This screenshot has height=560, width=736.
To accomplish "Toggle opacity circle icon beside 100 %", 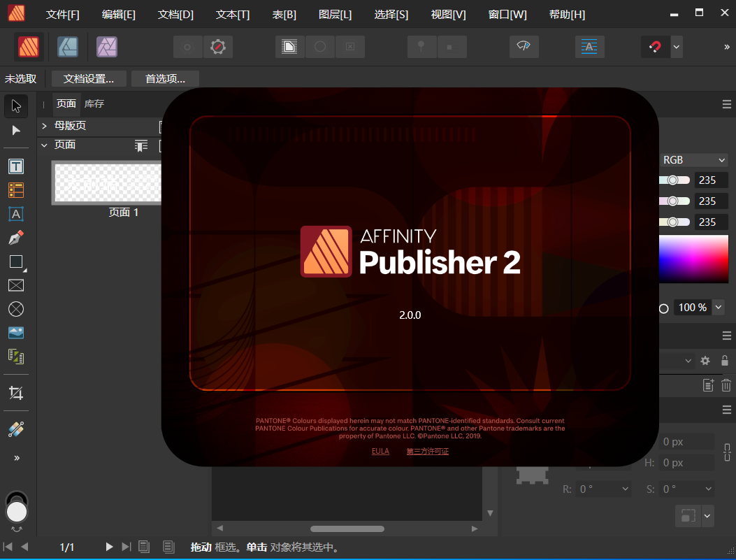I will pyautogui.click(x=664, y=308).
